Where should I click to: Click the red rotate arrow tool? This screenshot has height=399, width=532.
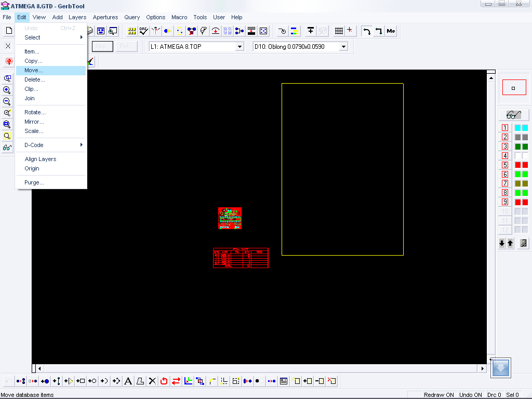click(x=164, y=381)
